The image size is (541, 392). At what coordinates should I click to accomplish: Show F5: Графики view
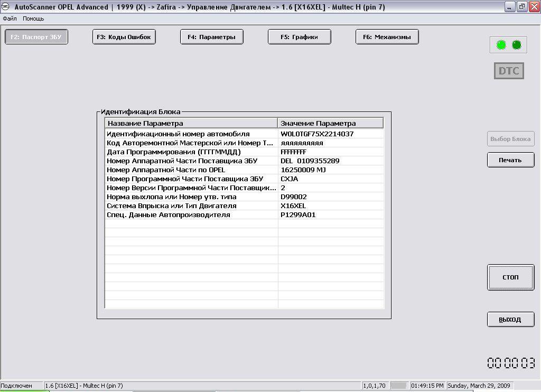pyautogui.click(x=300, y=37)
